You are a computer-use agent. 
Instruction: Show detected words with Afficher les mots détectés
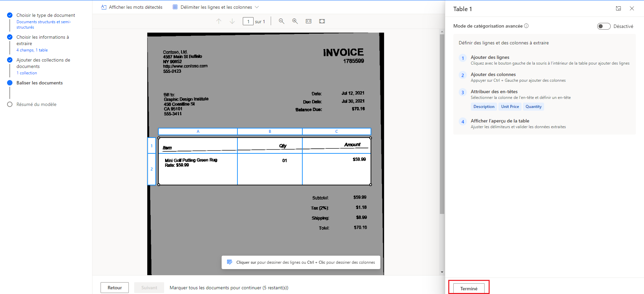point(132,7)
